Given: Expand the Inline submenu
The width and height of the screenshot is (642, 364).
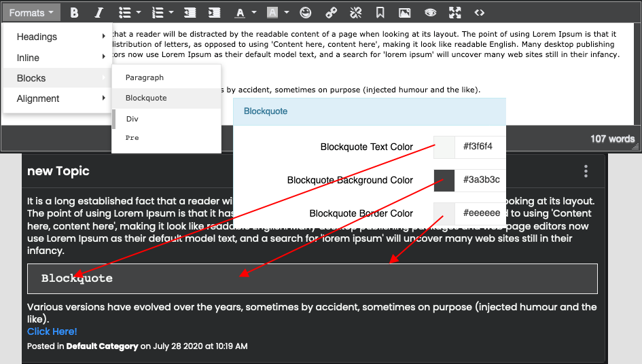Looking at the screenshot, I should coord(58,58).
